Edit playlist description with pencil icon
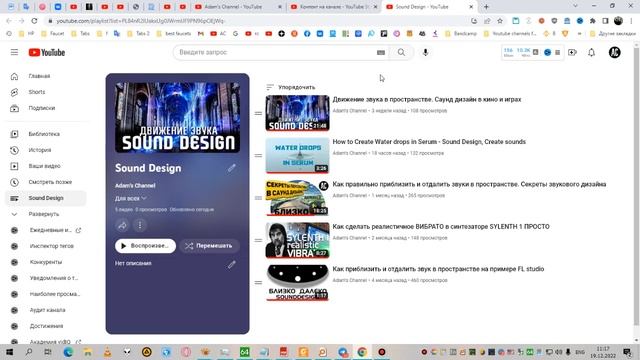Viewport: 640px width, 360px height. (231, 264)
